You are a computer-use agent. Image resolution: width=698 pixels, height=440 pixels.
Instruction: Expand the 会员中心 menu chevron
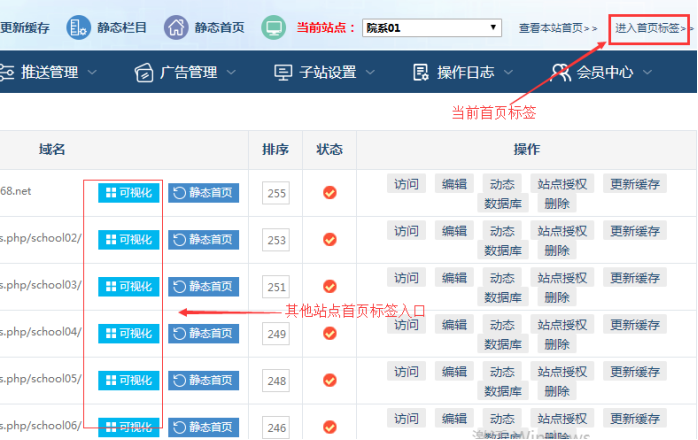(647, 72)
